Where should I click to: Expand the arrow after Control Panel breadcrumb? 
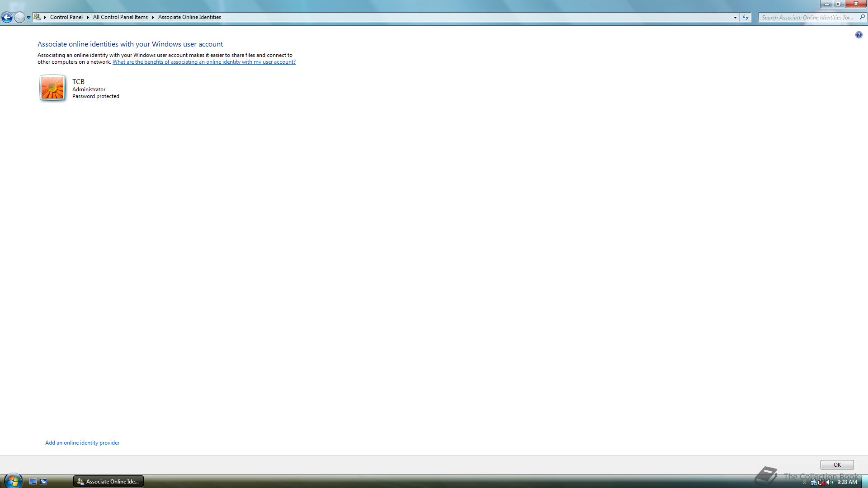tap(88, 17)
